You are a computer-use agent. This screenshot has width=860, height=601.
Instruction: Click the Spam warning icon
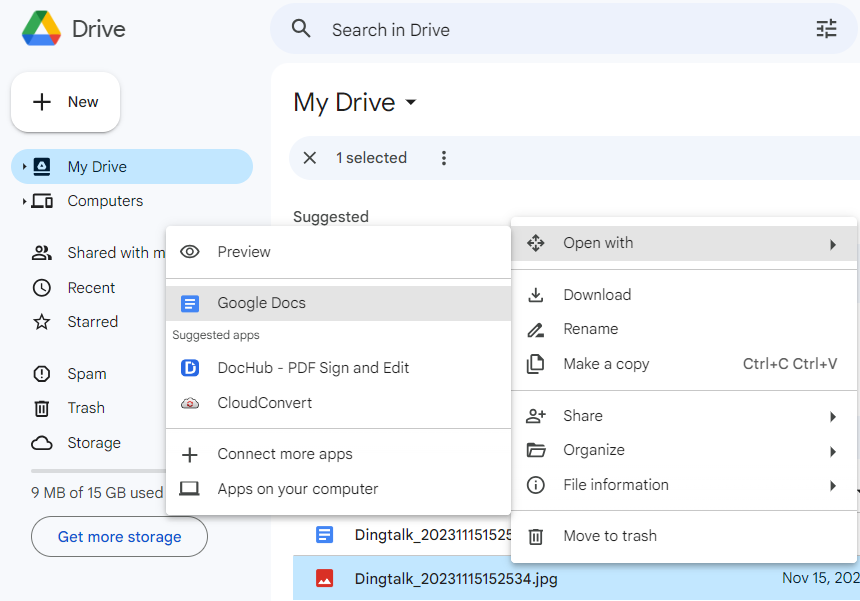[42, 374]
